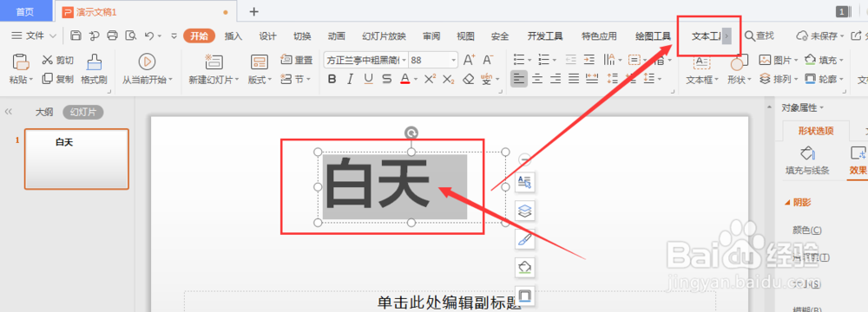This screenshot has width=868, height=312.
Task: Switch to the 设计 ribbon tab
Action: tap(267, 36)
